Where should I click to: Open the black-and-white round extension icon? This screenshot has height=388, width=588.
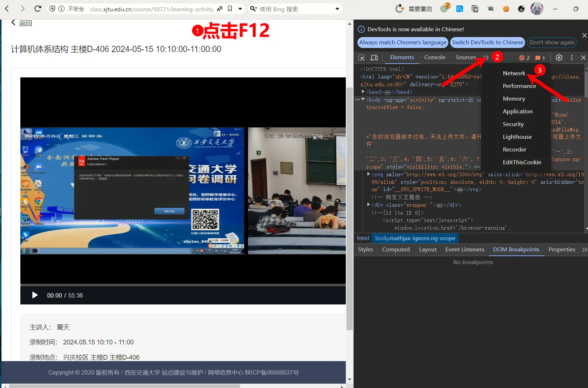(521, 9)
